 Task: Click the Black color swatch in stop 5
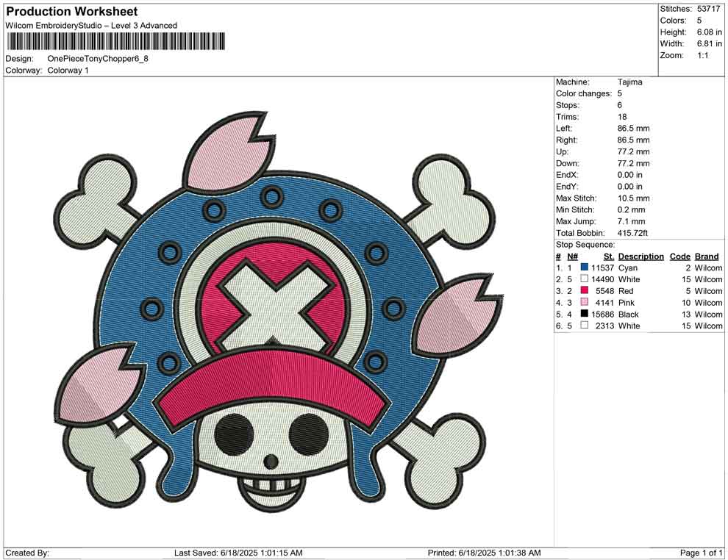585,314
